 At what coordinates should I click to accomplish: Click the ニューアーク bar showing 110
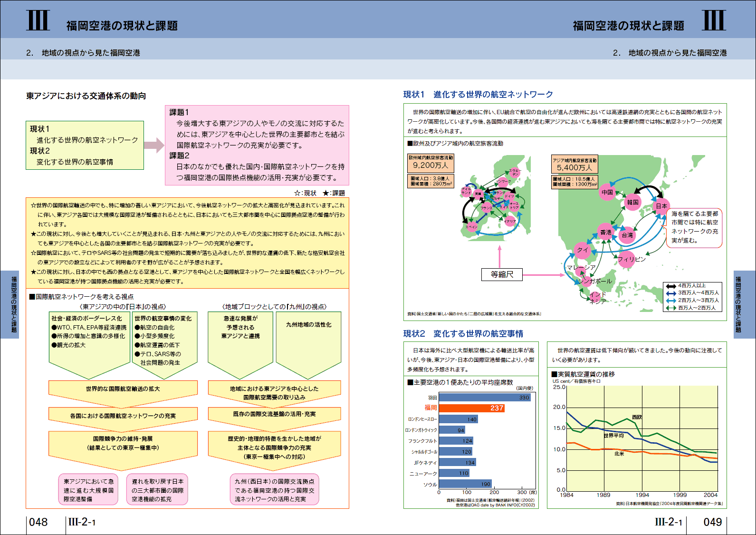pos(454,473)
